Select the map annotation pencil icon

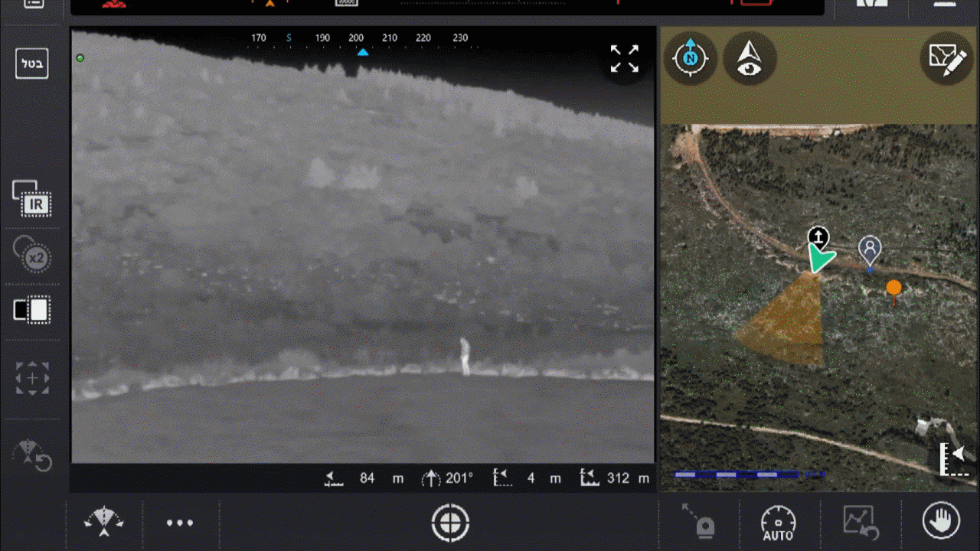click(946, 57)
